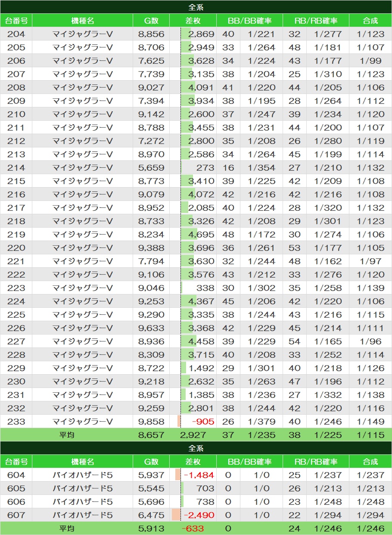Click the 台番号 column header in top table

(x=16, y=21)
